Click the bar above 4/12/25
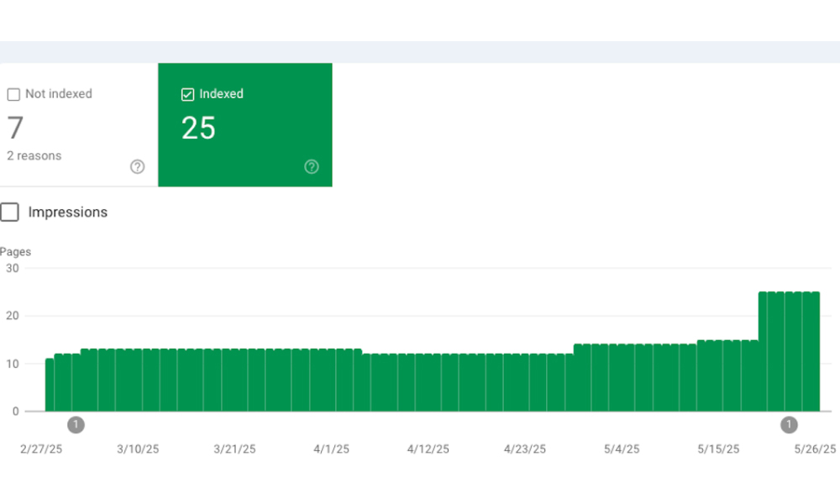The width and height of the screenshot is (840, 504). pyautogui.click(x=428, y=382)
